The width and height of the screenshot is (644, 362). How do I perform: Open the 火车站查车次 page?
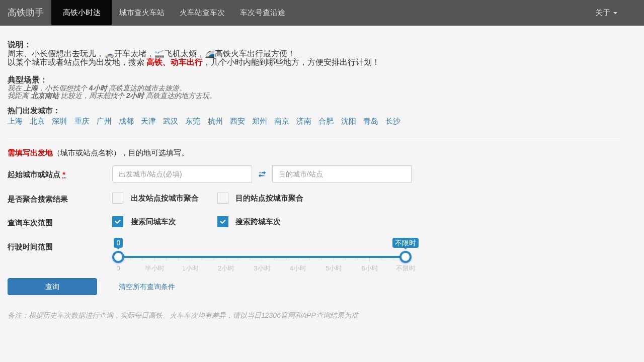[202, 13]
